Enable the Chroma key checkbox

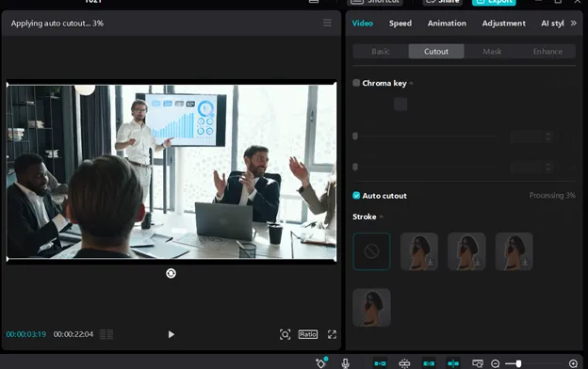(x=356, y=83)
